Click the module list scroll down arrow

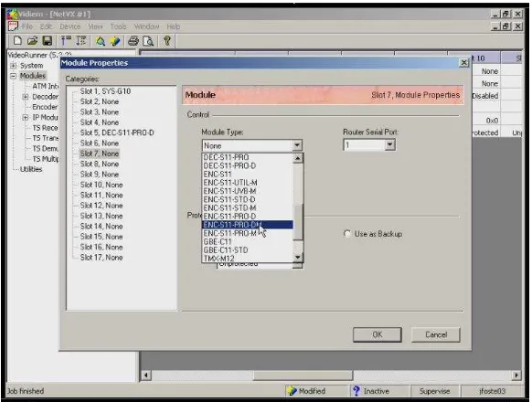point(298,258)
